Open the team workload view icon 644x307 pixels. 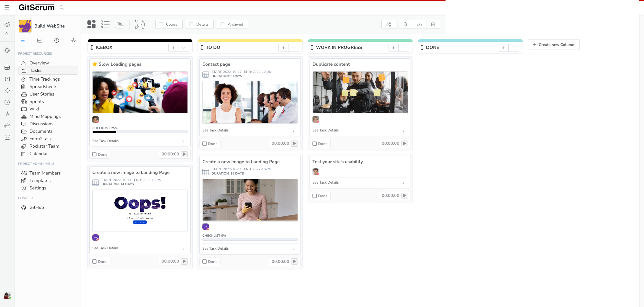point(139,24)
